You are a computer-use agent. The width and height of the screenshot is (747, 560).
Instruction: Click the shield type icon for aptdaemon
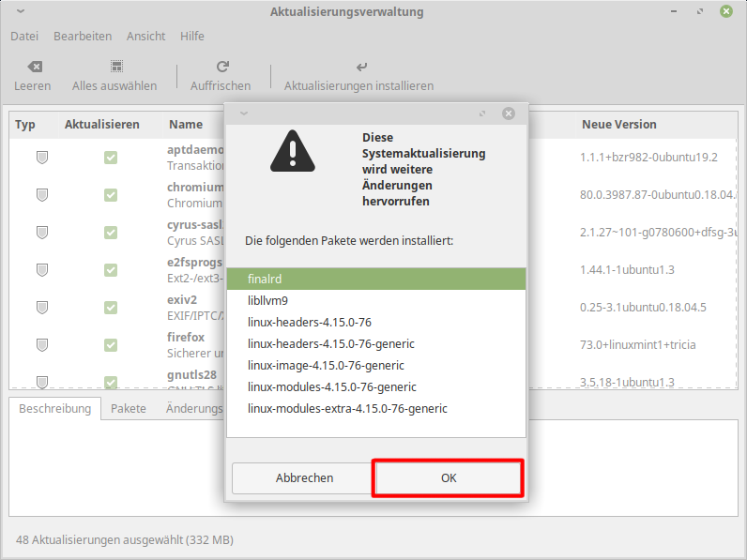point(42,158)
